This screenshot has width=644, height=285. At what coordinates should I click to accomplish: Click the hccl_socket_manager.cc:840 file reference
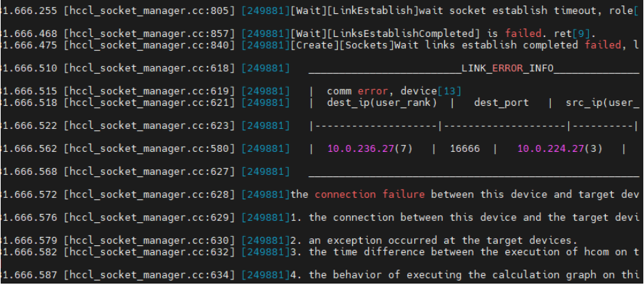pyautogui.click(x=150, y=45)
